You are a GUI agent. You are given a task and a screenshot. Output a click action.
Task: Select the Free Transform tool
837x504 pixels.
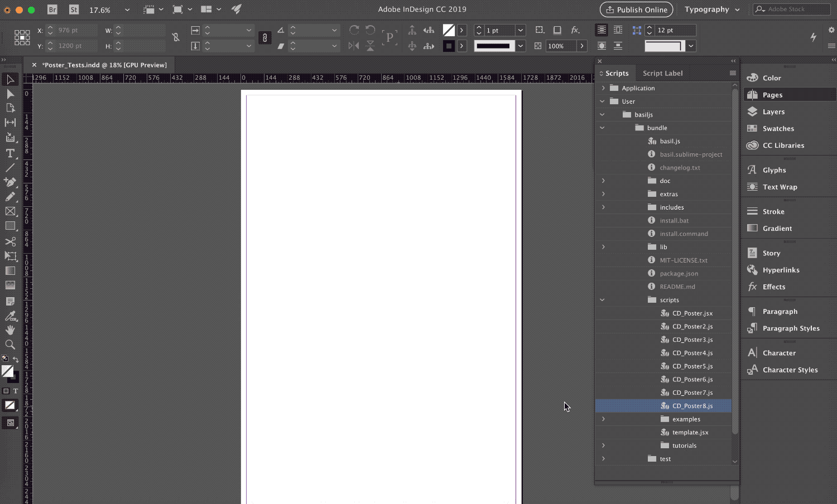coord(10,256)
